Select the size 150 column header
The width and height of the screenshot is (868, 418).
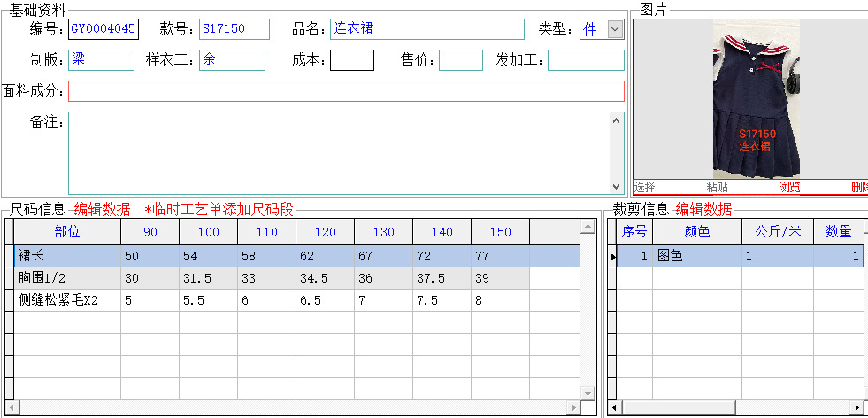click(501, 232)
